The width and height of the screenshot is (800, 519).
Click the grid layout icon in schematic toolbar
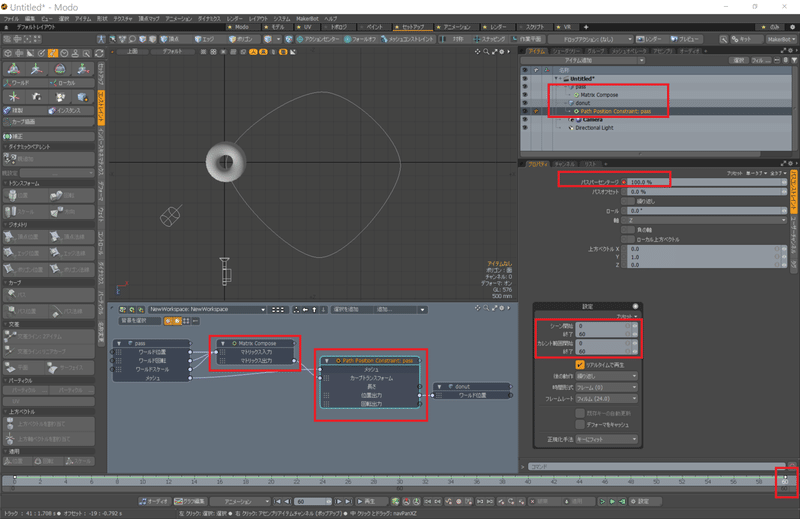(278, 310)
